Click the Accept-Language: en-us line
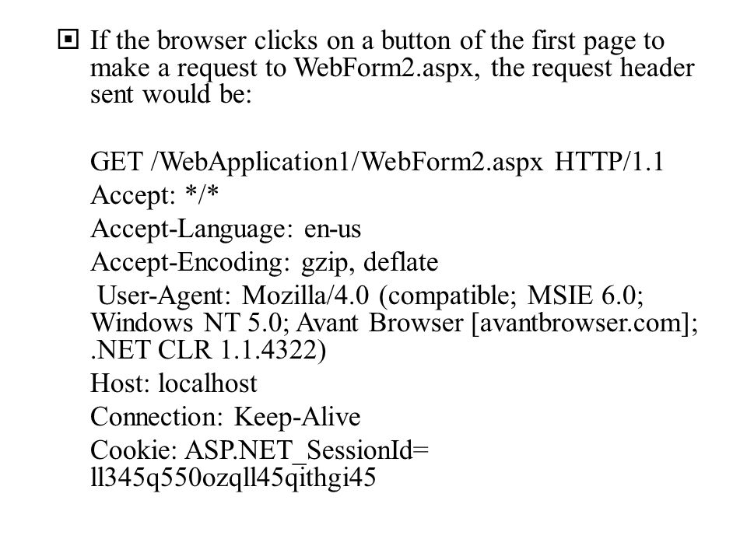Screen dimensions: 747x560 tap(226, 229)
